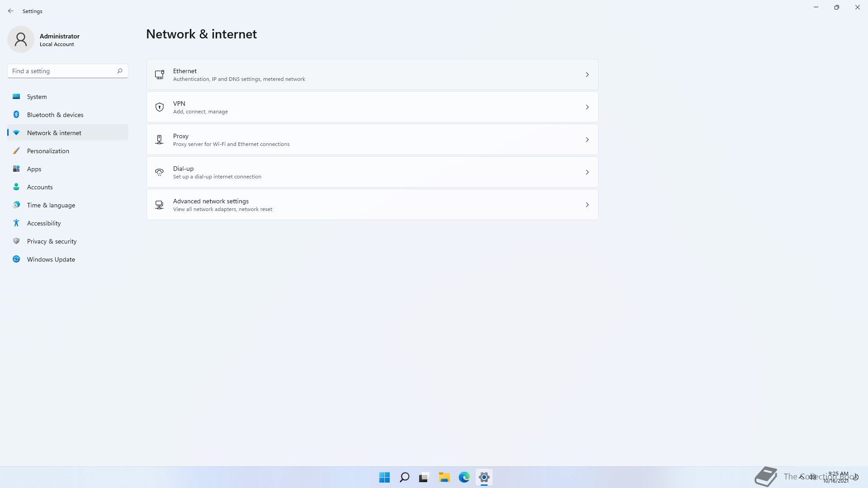Launch File Explorer from taskbar

pyautogui.click(x=444, y=477)
